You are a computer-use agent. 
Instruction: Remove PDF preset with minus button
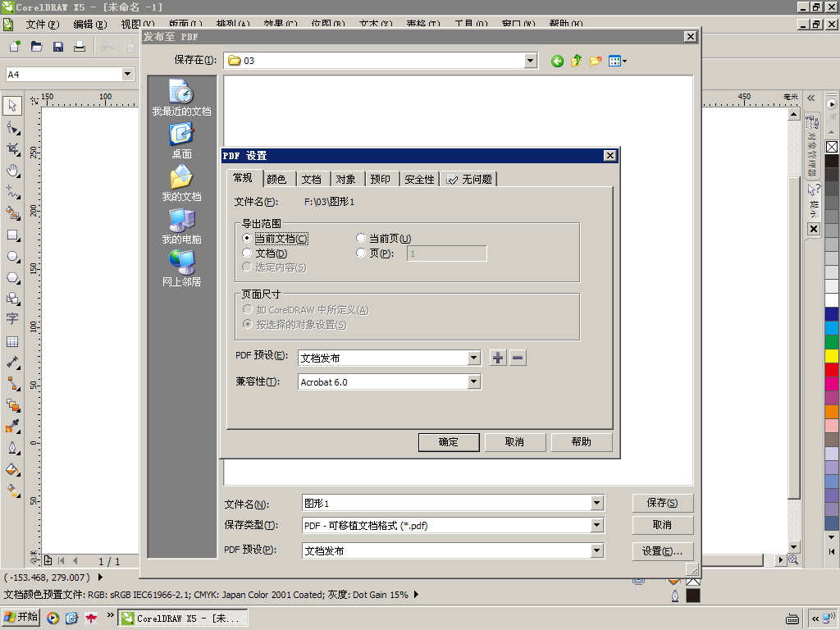518,358
